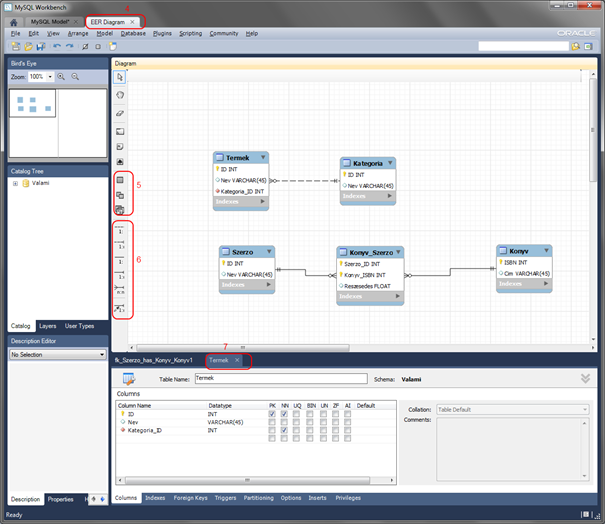Open the Zoom percentage dropdown
Image resolution: width=605 pixels, height=524 pixels.
41,76
